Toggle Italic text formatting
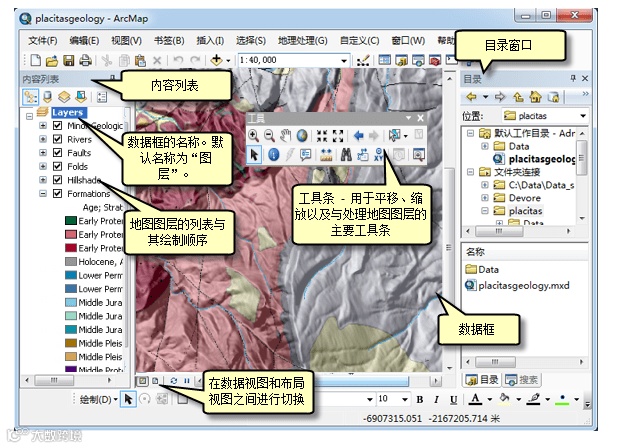Image resolution: width=619 pixels, height=448 pixels. click(x=436, y=400)
